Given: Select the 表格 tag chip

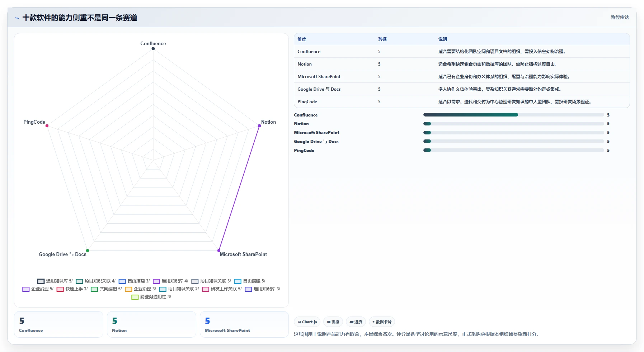Looking at the screenshot, I should pos(333,322).
